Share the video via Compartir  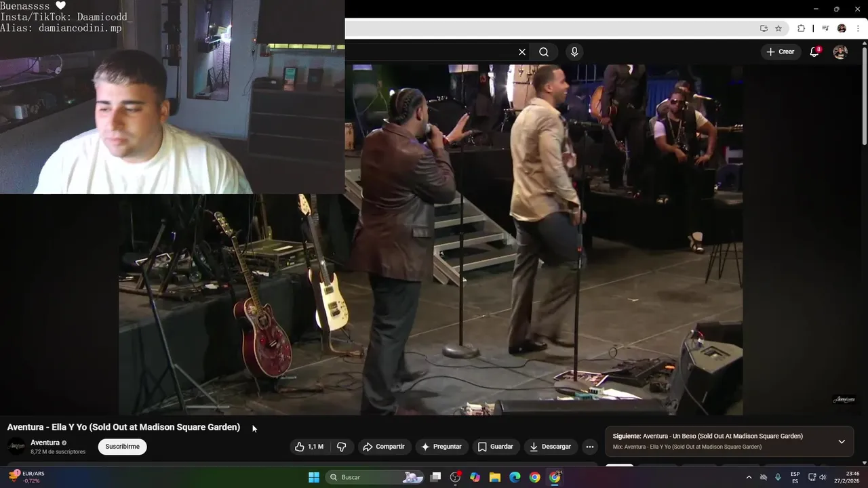(x=384, y=447)
